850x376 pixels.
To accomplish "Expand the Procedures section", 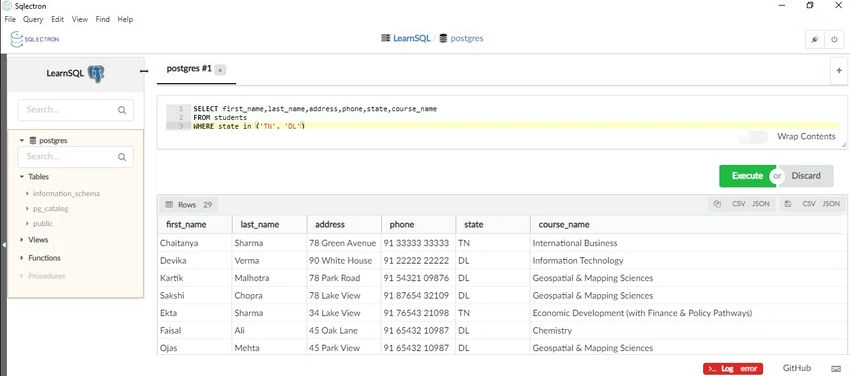I will (x=22, y=276).
